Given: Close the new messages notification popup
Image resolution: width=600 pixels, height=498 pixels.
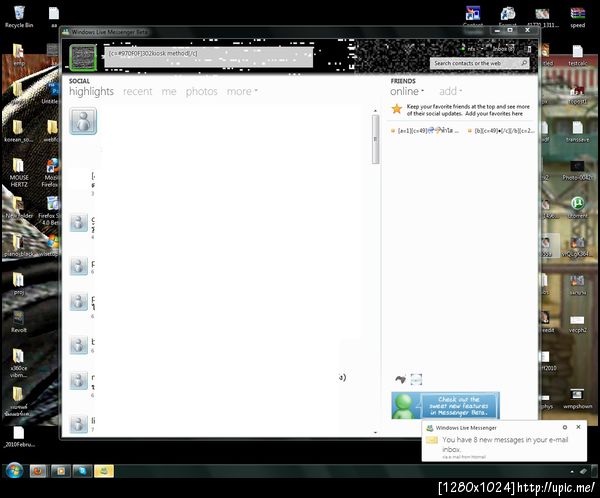Looking at the screenshot, I should point(578,427).
